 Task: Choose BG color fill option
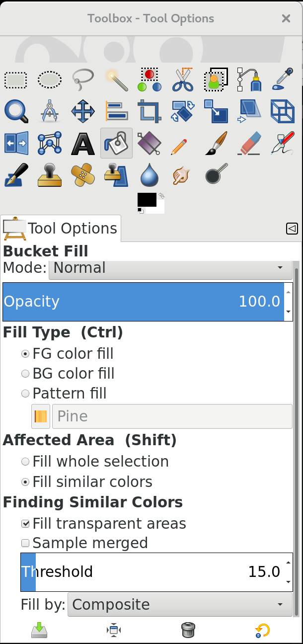coord(25,374)
